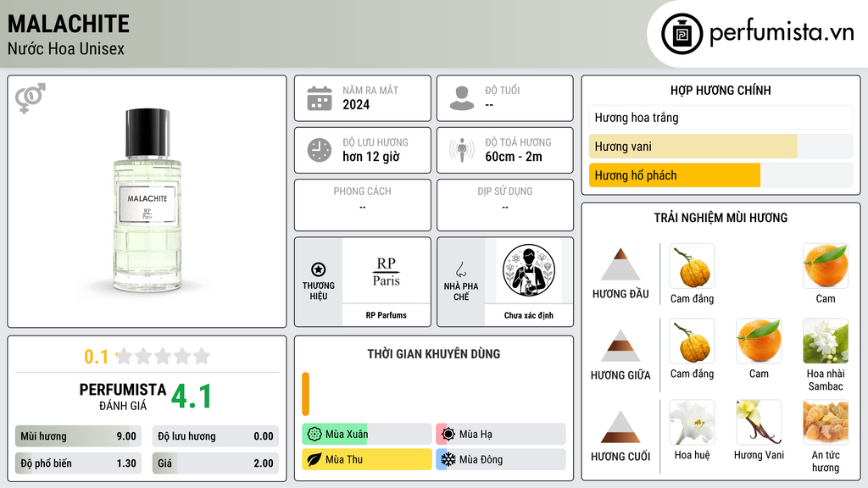868x488 pixels.
Task: Click the PHONG CÁCH style card
Action: coord(363,205)
